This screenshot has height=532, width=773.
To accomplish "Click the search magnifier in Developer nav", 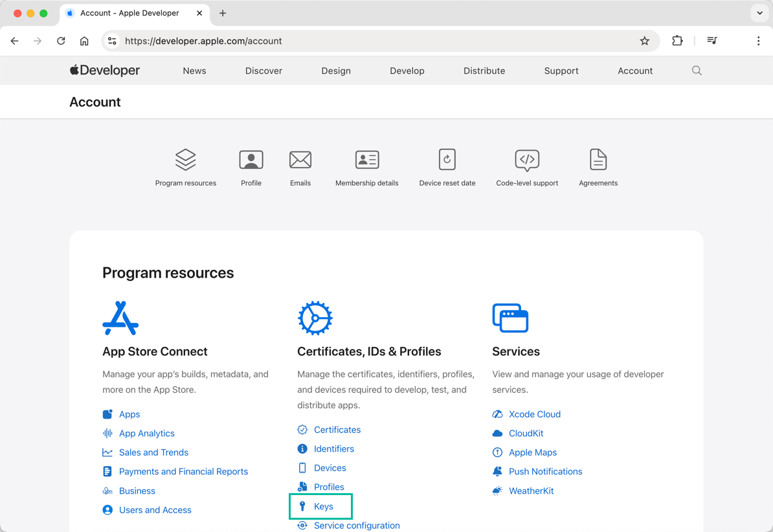I will coord(697,71).
